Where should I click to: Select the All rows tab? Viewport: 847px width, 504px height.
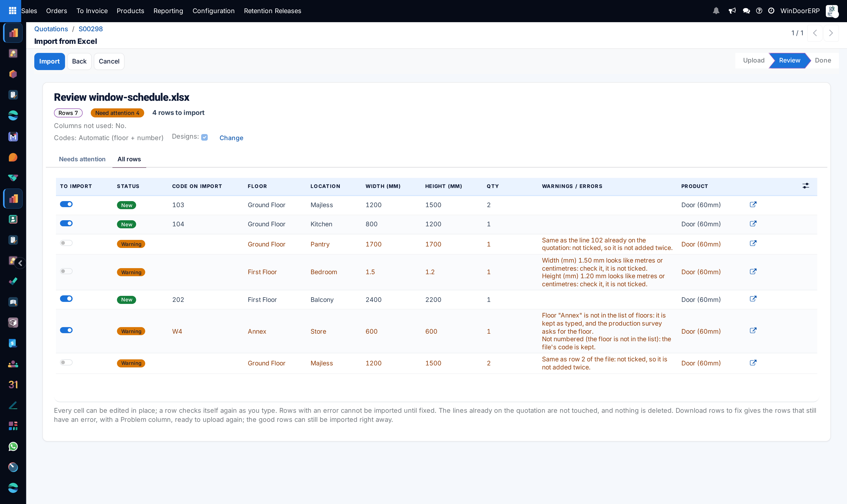[x=129, y=159]
